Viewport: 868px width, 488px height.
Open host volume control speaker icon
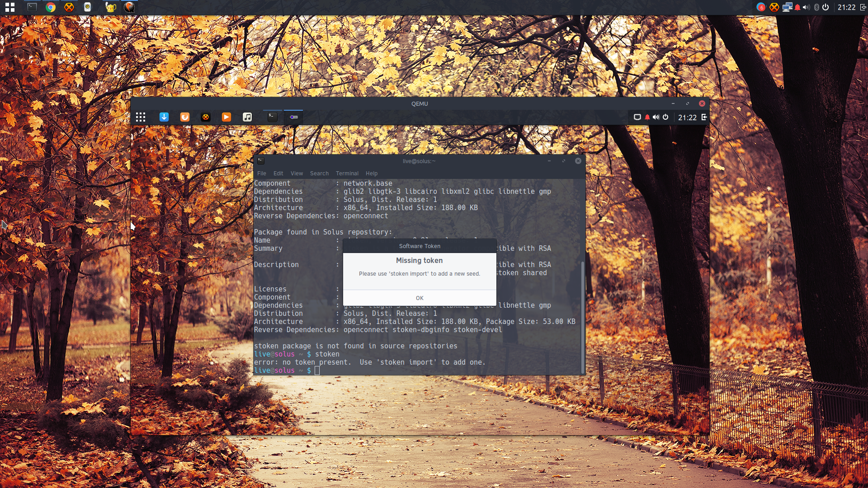[x=807, y=7]
